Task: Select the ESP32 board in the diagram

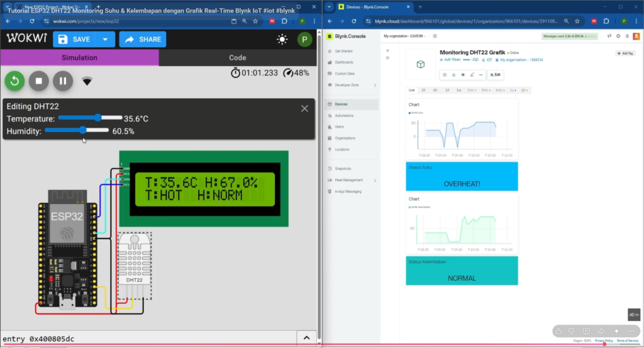Action: pyautogui.click(x=68, y=249)
